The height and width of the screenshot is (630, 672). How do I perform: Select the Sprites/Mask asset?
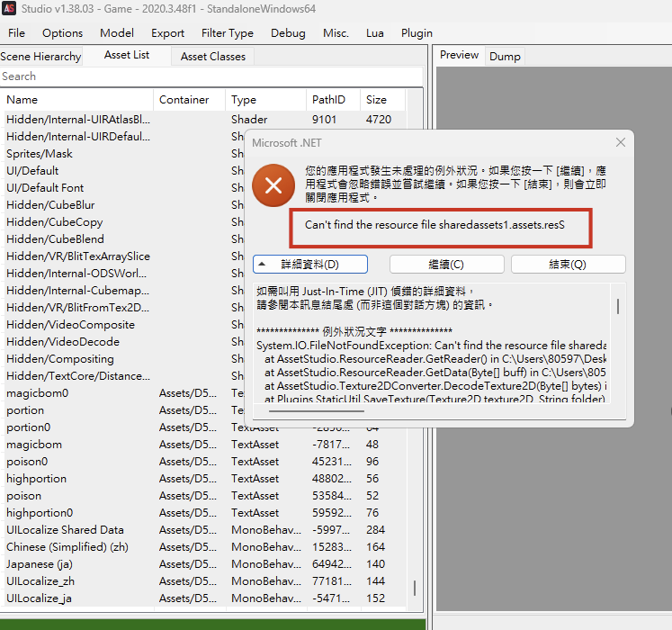[x=124, y=154]
